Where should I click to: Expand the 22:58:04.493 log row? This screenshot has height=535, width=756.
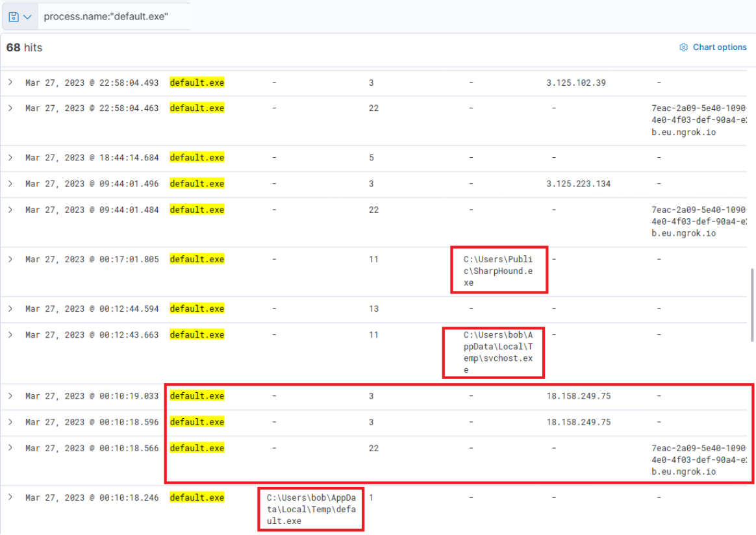[10, 82]
